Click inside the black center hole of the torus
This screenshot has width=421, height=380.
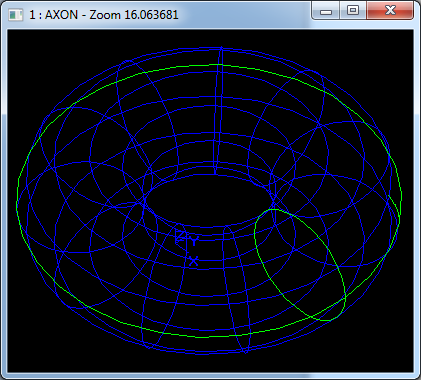click(x=208, y=200)
